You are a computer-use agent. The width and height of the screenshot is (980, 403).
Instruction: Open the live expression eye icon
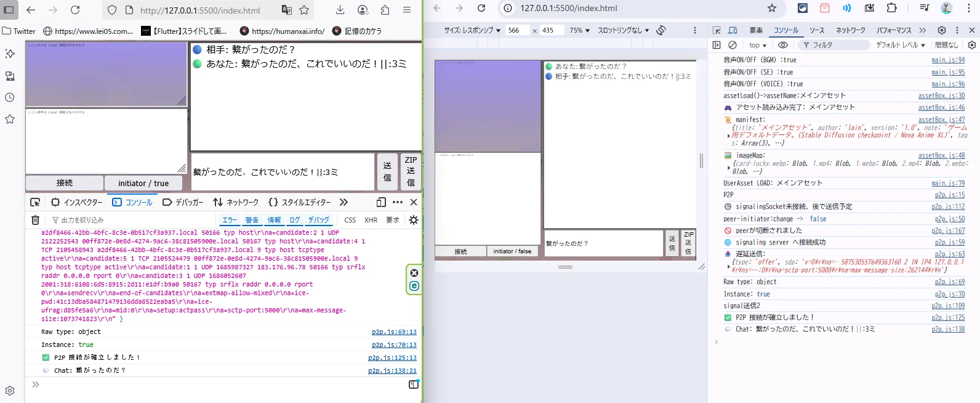tap(782, 45)
